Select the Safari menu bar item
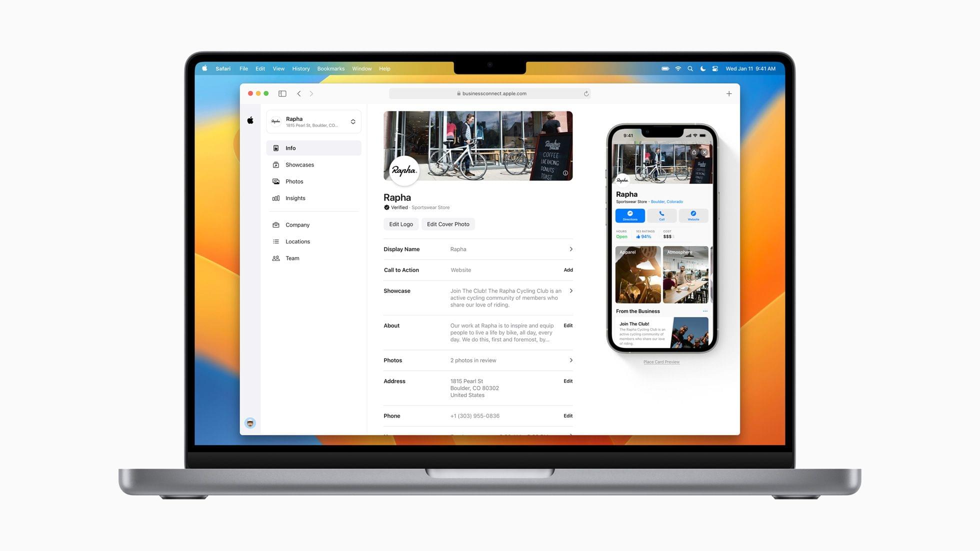 click(x=223, y=68)
